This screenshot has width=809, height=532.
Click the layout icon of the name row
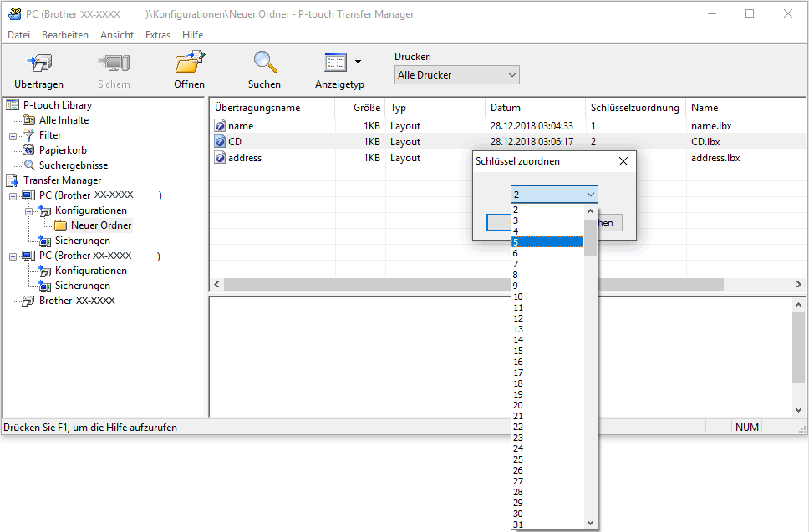tap(221, 126)
